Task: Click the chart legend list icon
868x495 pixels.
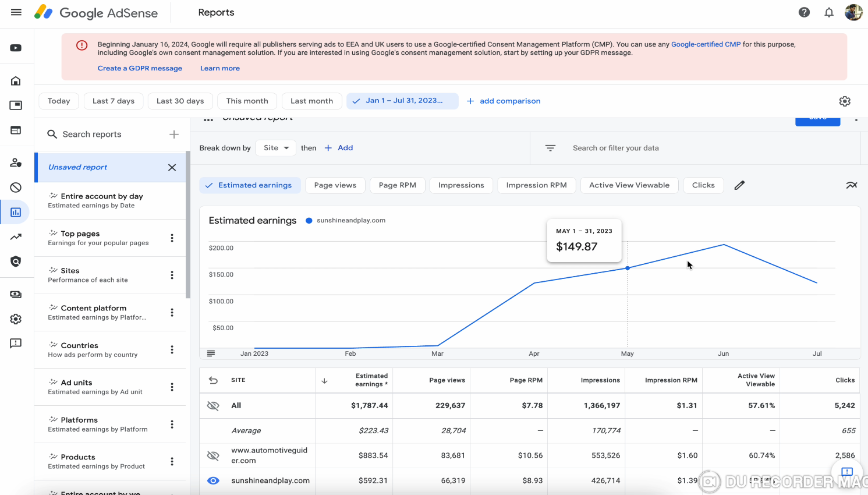Action: 211,353
